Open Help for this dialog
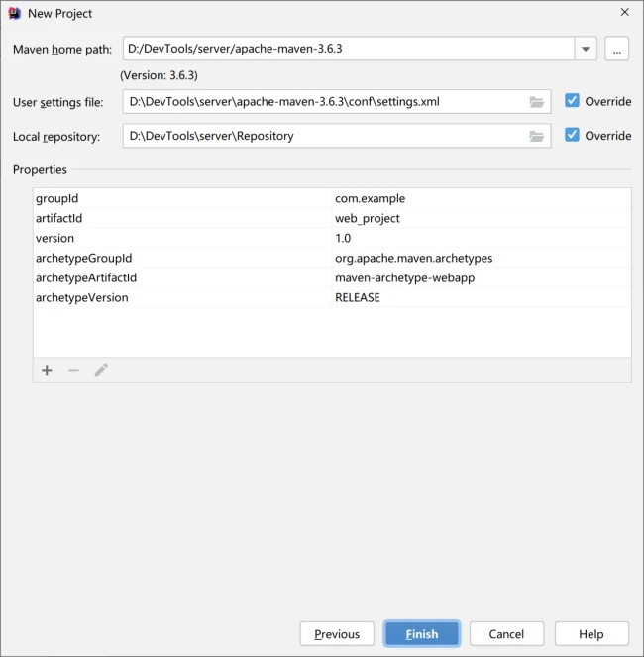This screenshot has height=657, width=644. (591, 634)
